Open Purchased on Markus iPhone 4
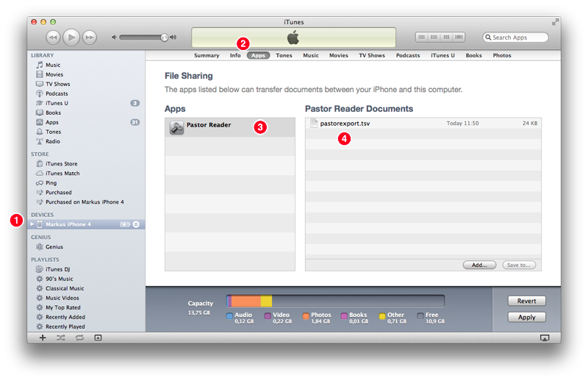Viewport: 588px width, 381px height. [86, 202]
